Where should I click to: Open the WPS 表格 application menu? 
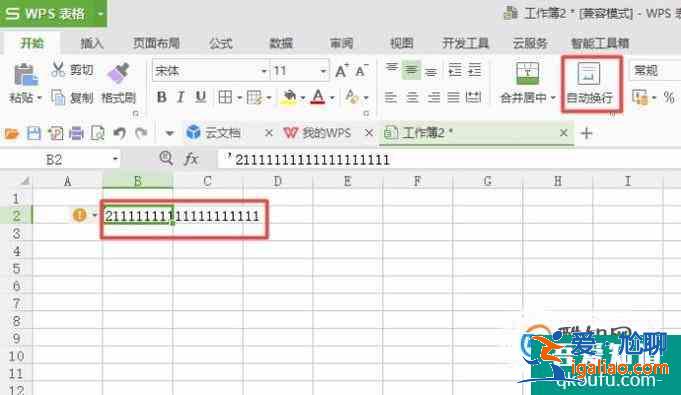coord(53,13)
